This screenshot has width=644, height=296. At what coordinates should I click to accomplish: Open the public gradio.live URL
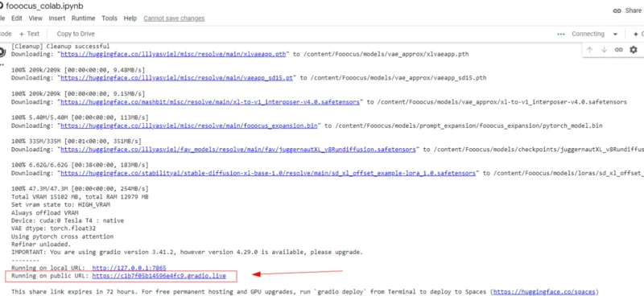coord(159,276)
